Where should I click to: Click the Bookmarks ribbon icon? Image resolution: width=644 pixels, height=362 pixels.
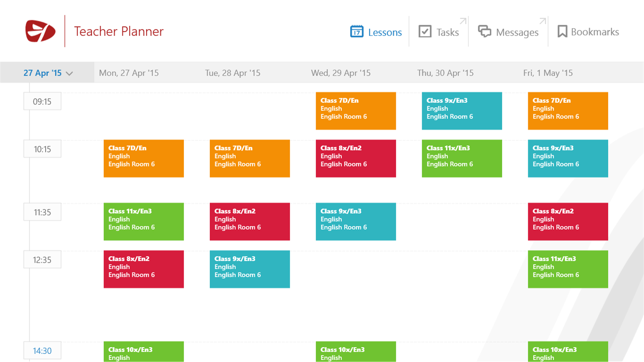[562, 32]
